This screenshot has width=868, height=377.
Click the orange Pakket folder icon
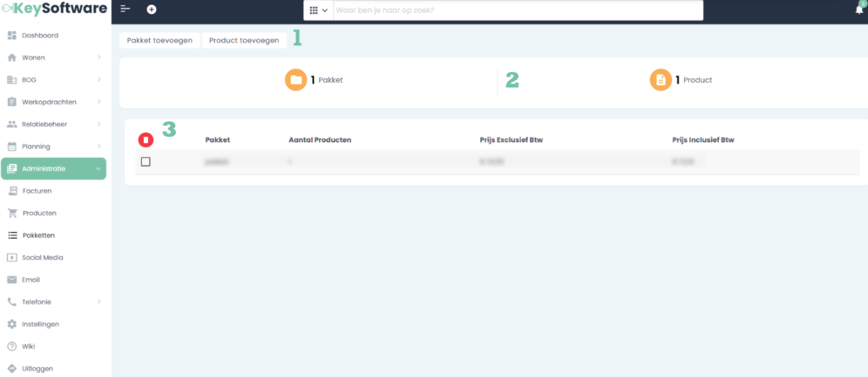(296, 79)
